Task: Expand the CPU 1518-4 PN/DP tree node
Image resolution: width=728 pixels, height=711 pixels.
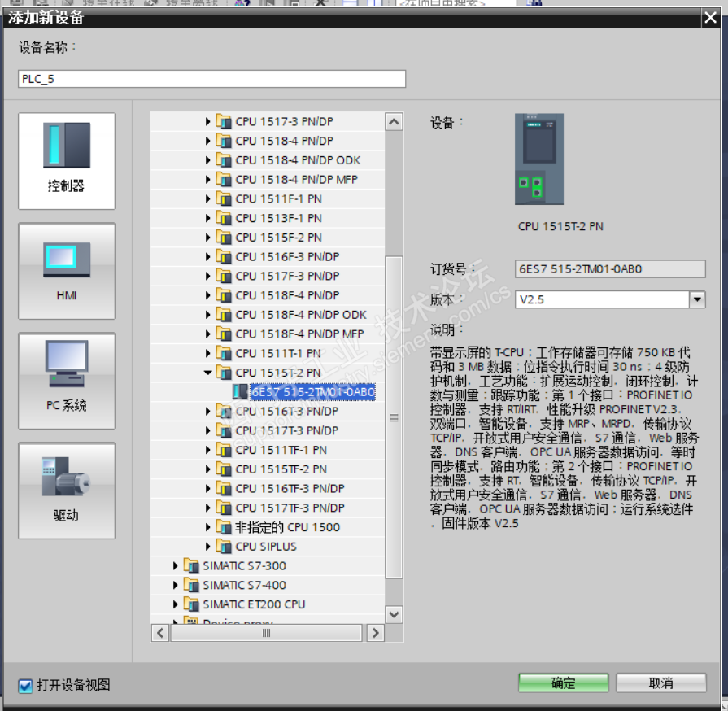Action: click(x=208, y=142)
